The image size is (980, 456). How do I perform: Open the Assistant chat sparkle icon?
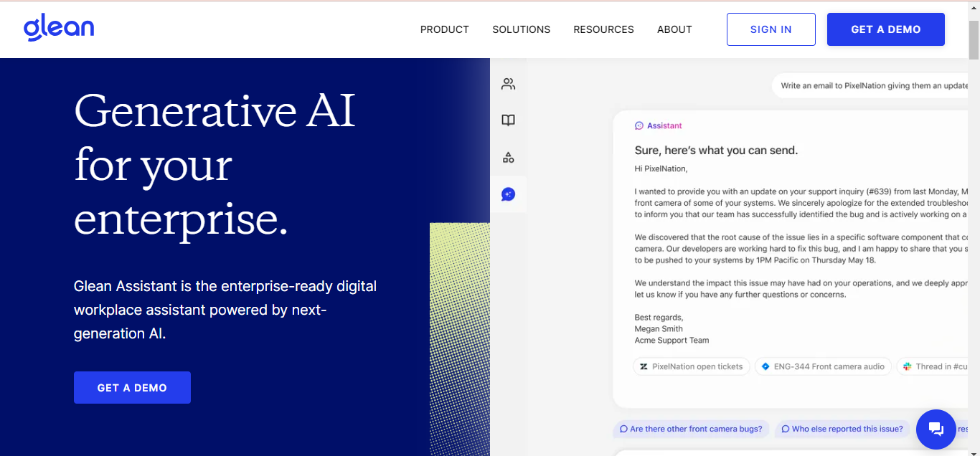click(x=508, y=194)
